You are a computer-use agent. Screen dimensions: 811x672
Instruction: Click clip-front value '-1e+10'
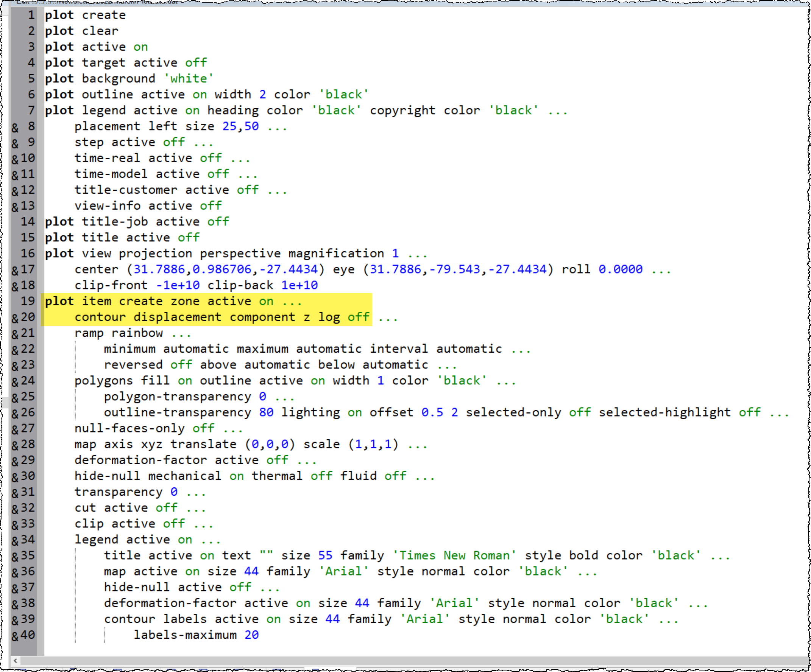178,285
